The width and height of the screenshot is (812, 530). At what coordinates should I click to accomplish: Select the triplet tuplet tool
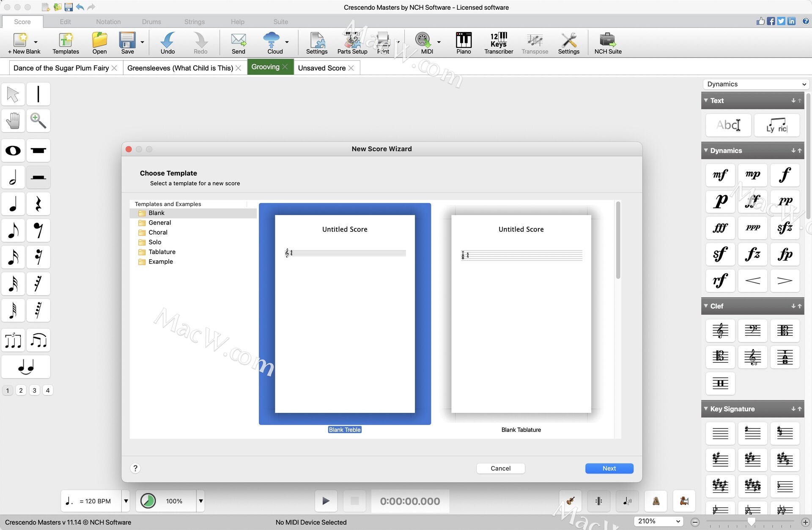tap(13, 341)
